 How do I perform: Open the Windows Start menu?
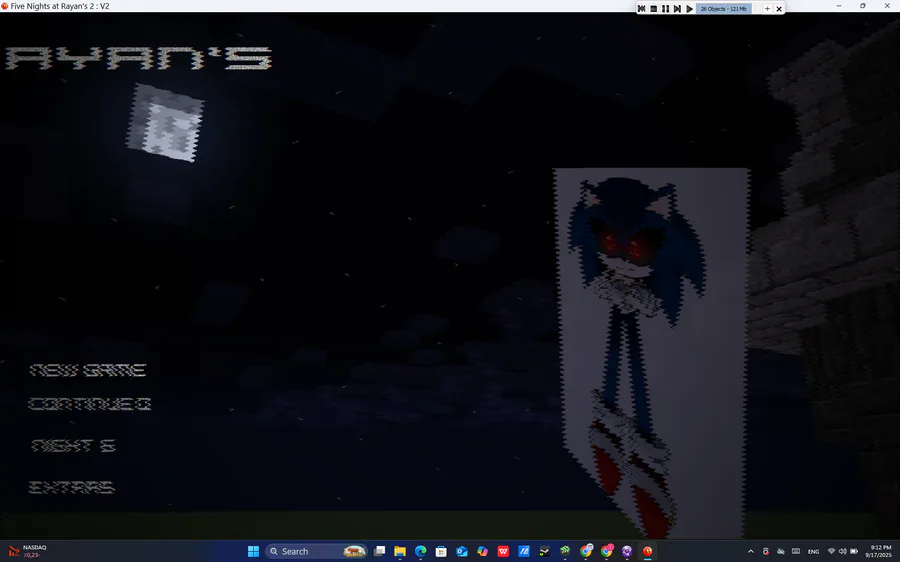253,551
